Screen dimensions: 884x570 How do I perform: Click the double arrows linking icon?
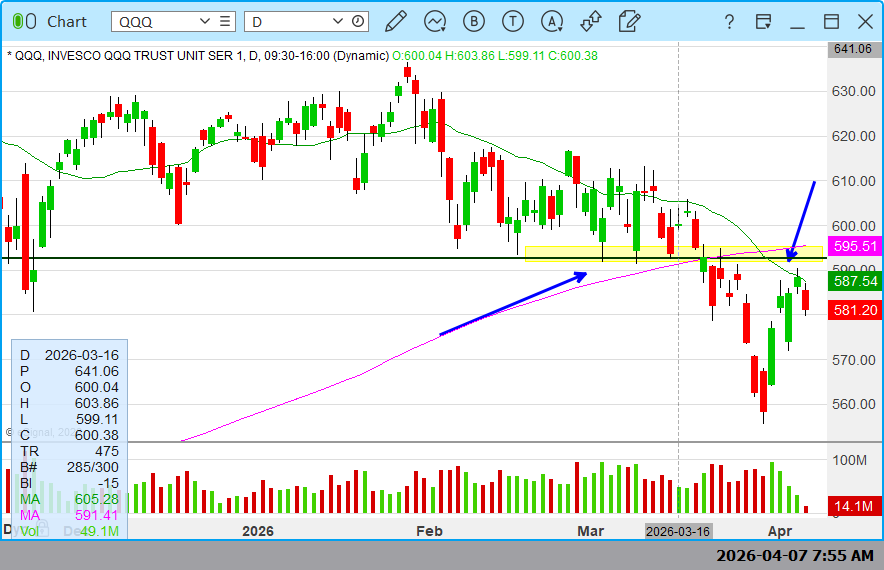pyautogui.click(x=591, y=21)
